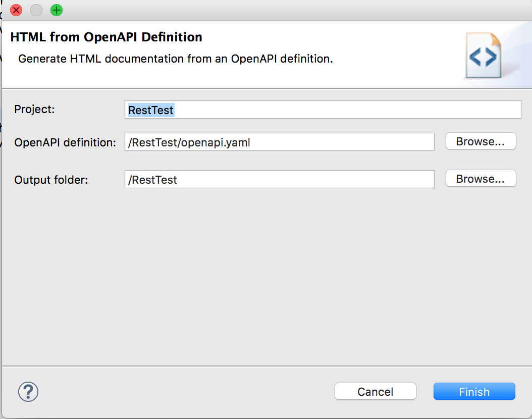Click the /RestTest output folder text
Screen dimensions: 532x419
[152, 180]
